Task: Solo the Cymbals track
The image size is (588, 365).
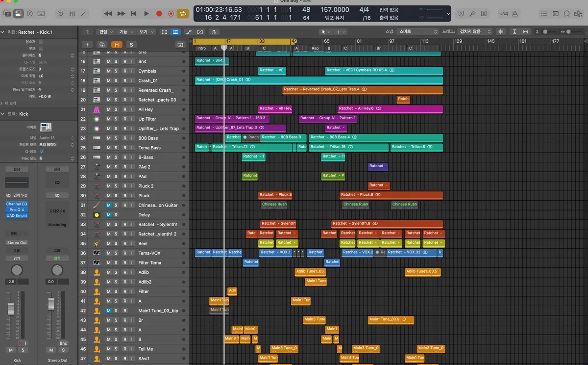Action: click(116, 71)
